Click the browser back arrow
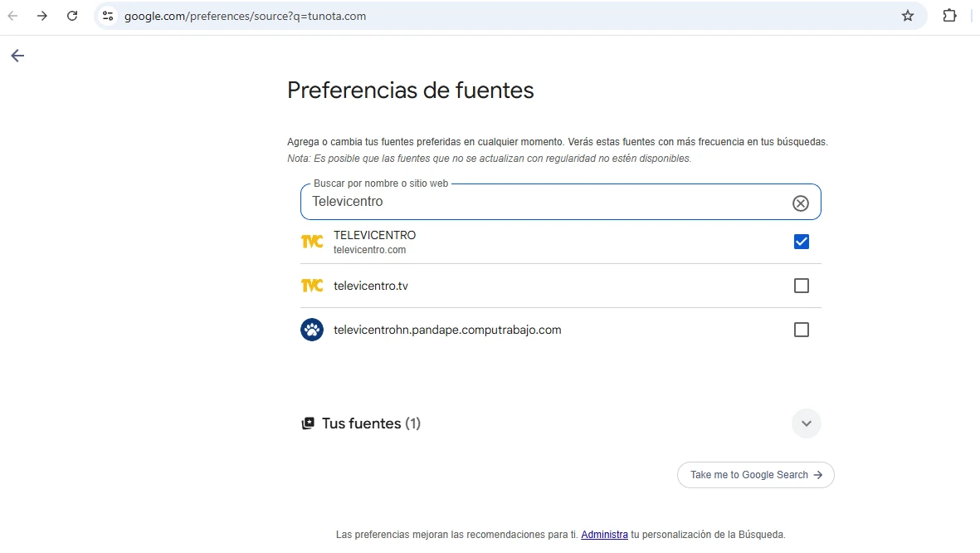The height and width of the screenshot is (553, 980). pos(12,16)
